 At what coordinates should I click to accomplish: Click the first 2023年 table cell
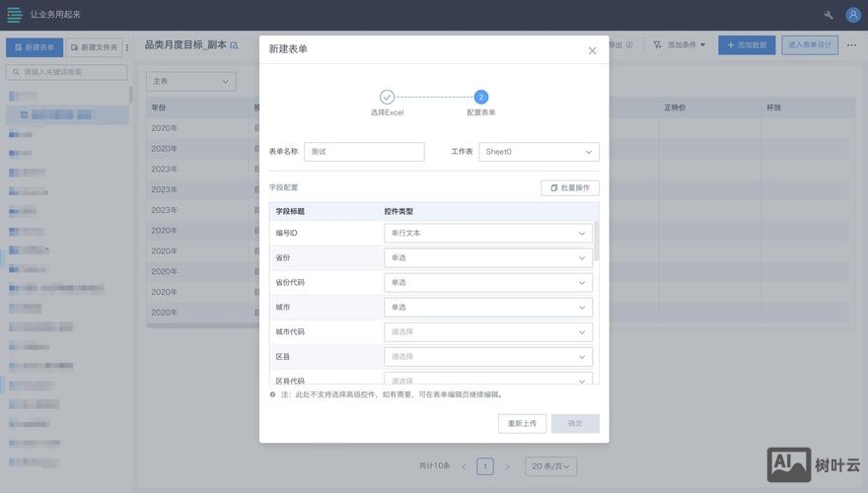pyautogui.click(x=164, y=169)
